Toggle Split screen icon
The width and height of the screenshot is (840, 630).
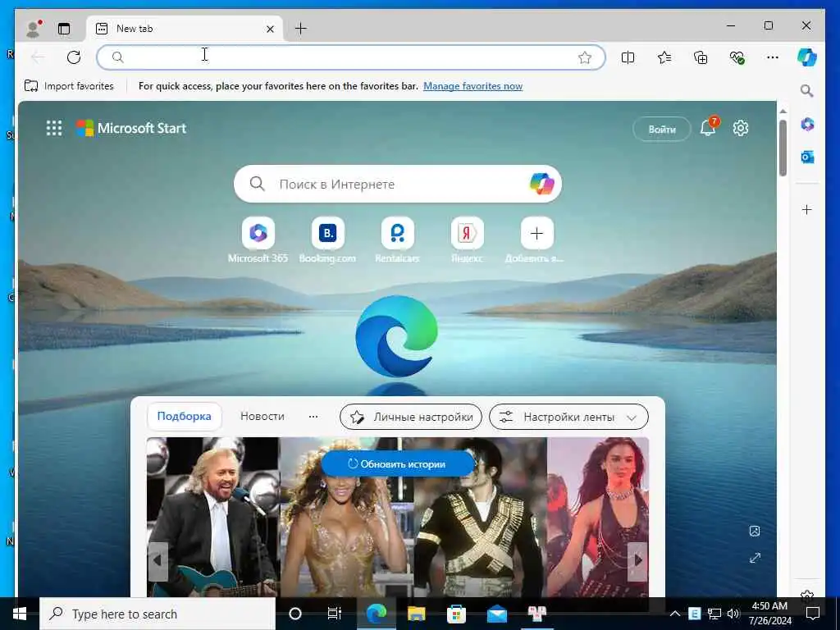point(628,57)
